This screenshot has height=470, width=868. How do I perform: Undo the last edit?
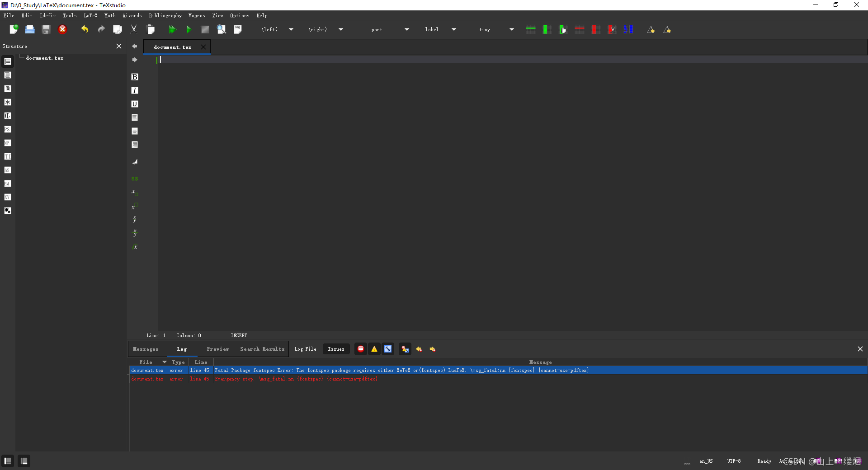click(85, 29)
